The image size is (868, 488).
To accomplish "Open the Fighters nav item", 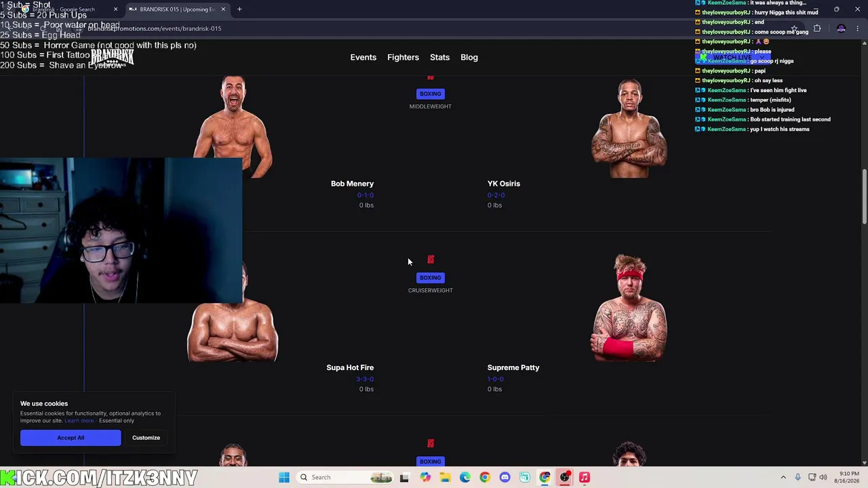I will (x=403, y=58).
